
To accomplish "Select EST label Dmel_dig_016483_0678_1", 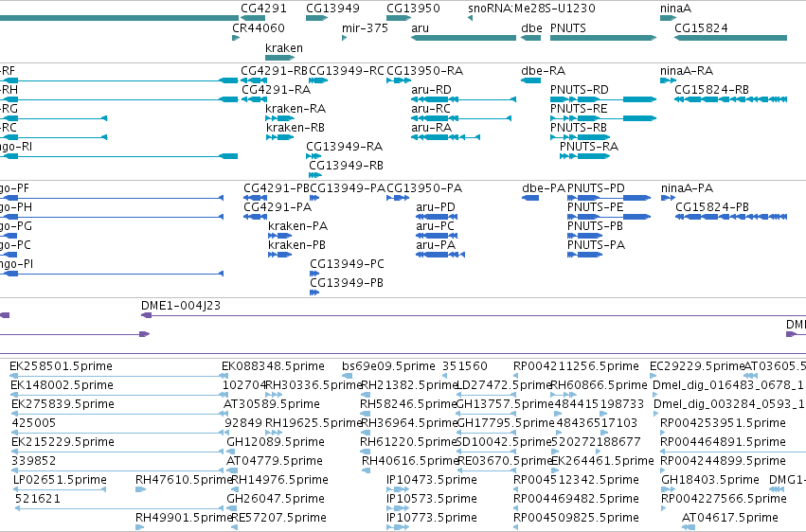I will pyautogui.click(x=728, y=385).
